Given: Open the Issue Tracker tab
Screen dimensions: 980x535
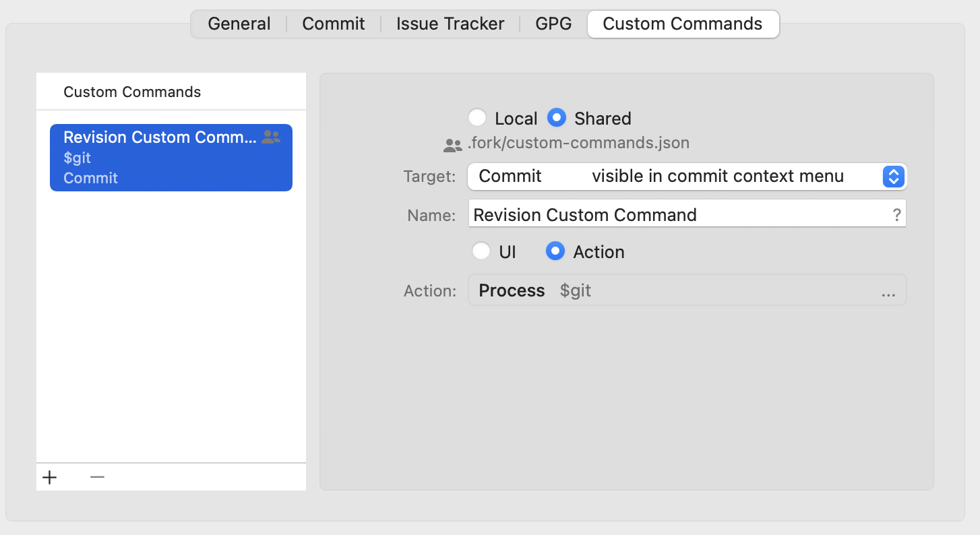Looking at the screenshot, I should click(x=449, y=24).
